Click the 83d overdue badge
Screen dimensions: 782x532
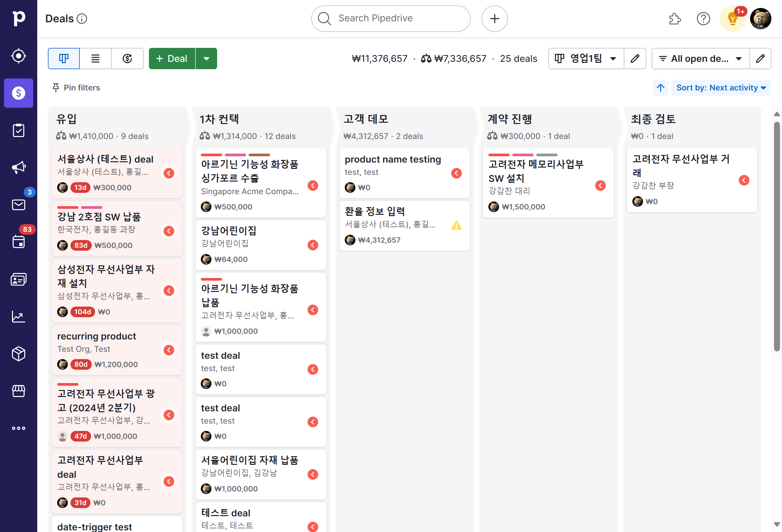(81, 245)
